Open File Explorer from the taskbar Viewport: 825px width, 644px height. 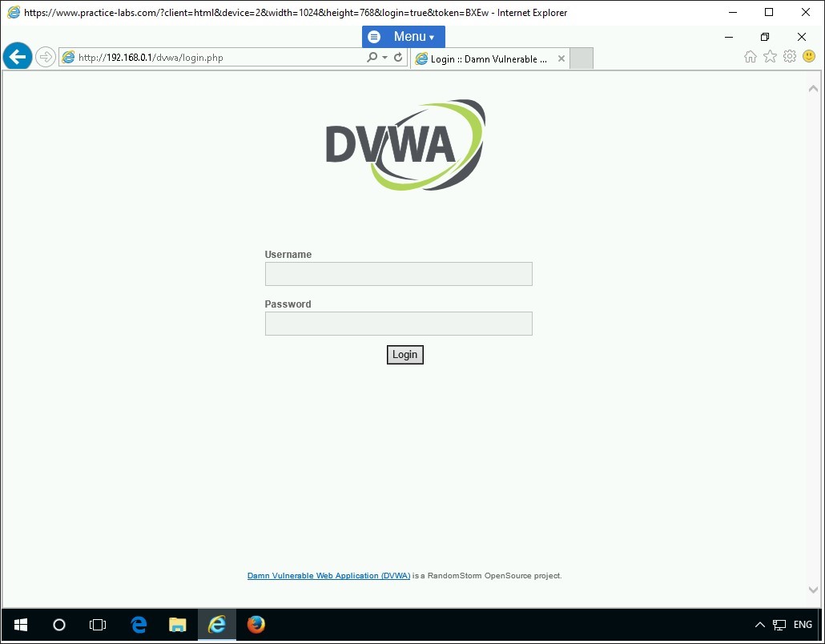click(177, 625)
